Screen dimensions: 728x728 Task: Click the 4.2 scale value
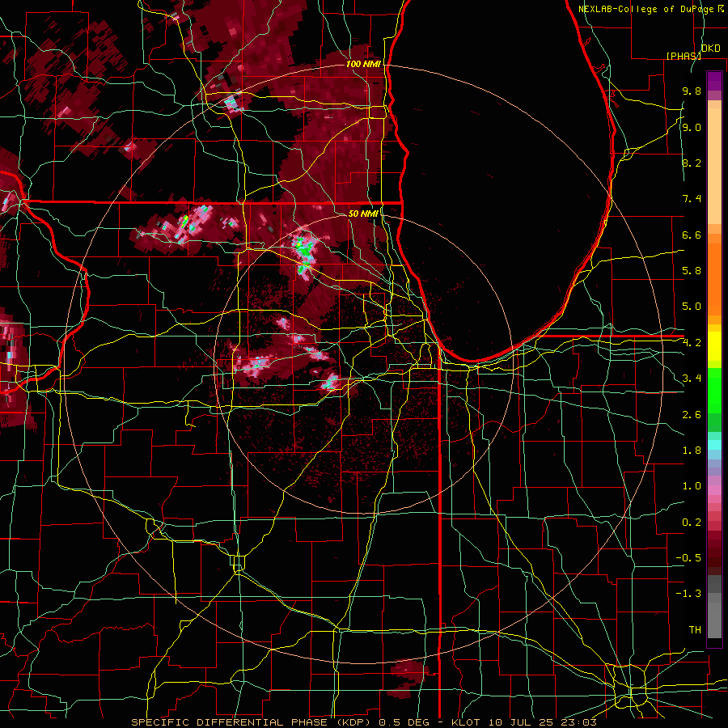pyautogui.click(x=692, y=343)
